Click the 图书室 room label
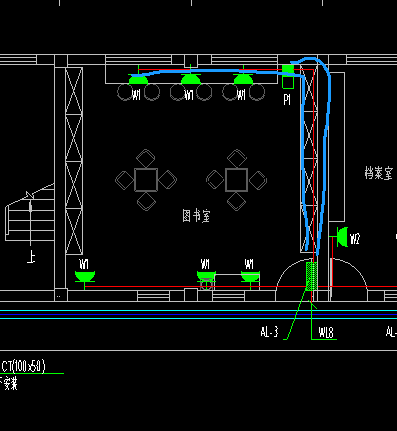This screenshot has width=397, height=431. [196, 216]
